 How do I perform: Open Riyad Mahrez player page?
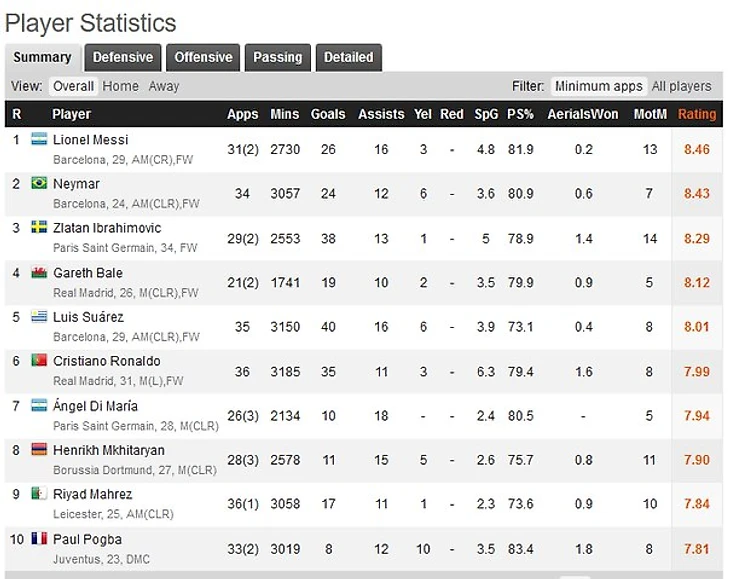click(92, 494)
